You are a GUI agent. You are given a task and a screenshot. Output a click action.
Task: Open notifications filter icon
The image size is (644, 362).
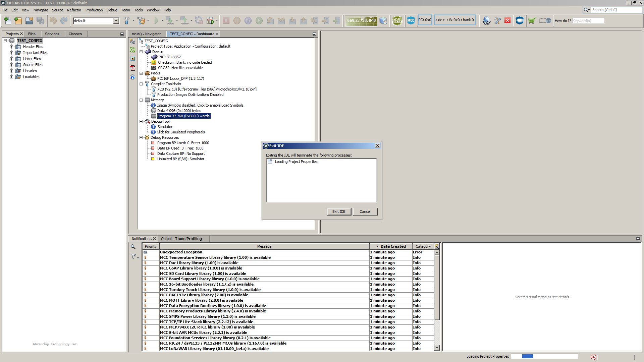(133, 256)
